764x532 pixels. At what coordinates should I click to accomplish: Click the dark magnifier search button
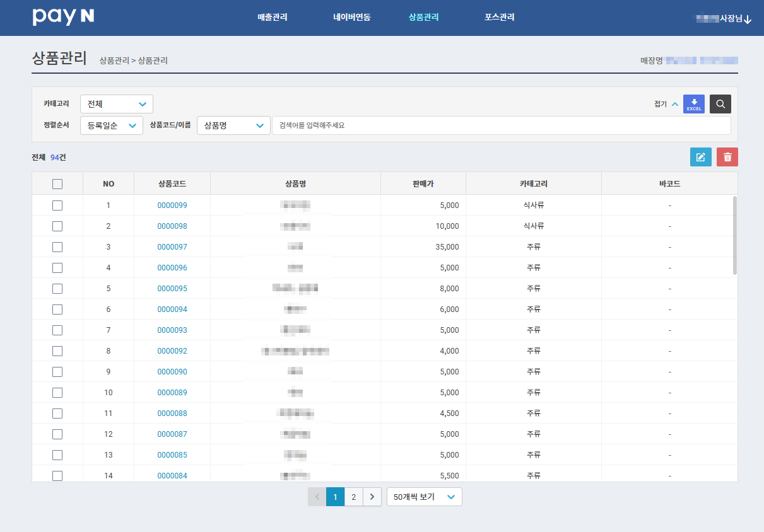coord(720,104)
